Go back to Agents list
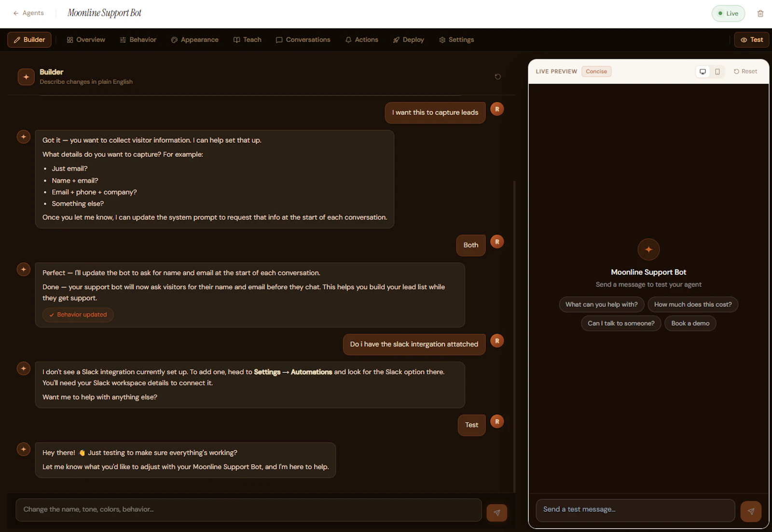The image size is (772, 532). 28,13
